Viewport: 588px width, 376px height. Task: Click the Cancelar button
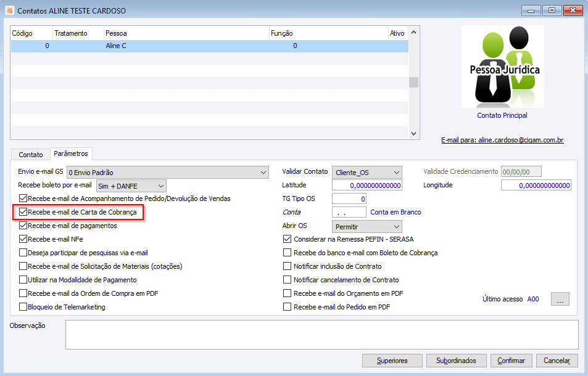pos(557,361)
